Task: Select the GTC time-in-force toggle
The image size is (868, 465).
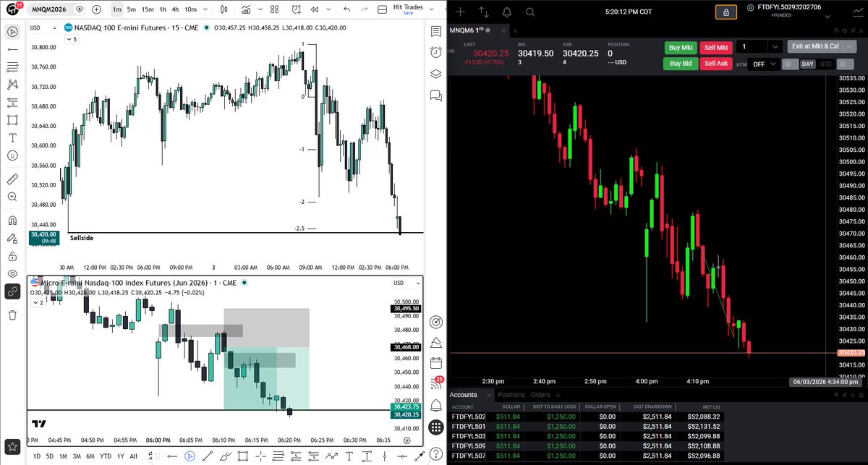Action: (x=825, y=64)
